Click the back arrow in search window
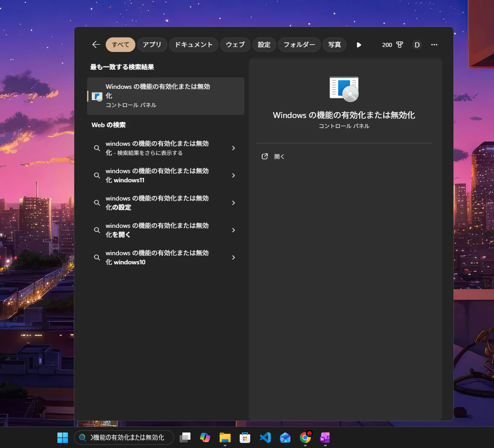The height and width of the screenshot is (448, 494). coord(95,45)
